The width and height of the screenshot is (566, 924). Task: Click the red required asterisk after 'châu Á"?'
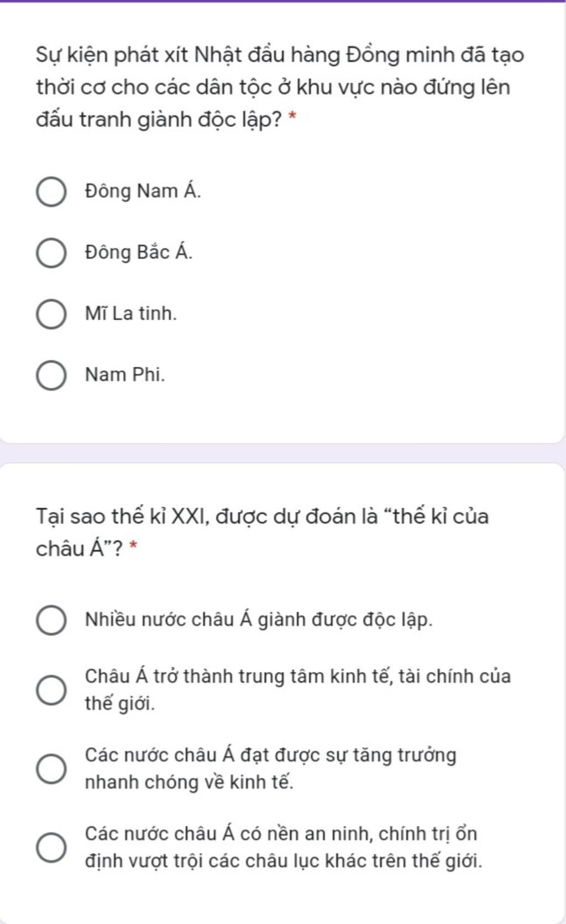tap(133, 546)
